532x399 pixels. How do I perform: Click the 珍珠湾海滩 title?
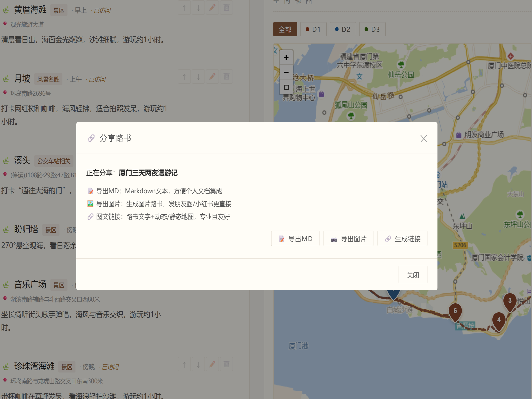tap(34, 366)
